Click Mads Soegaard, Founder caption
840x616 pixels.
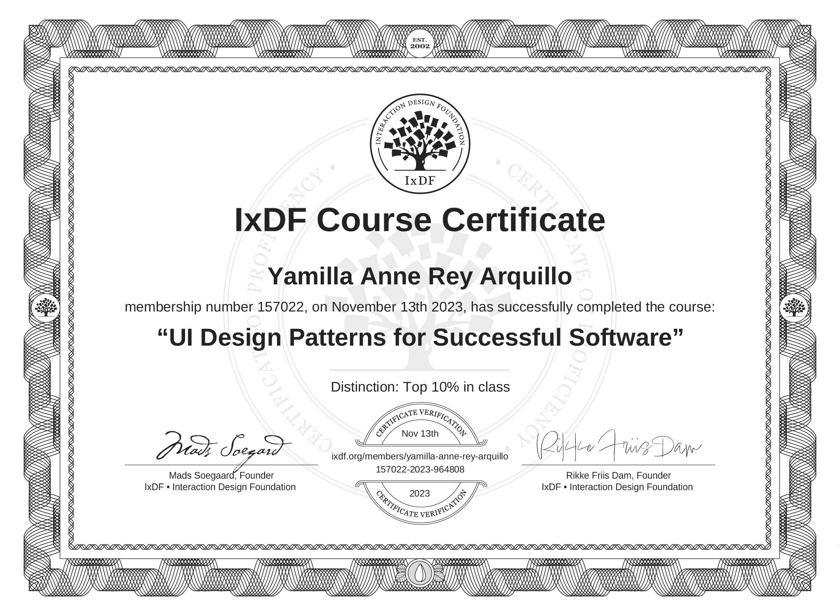pos(221,476)
